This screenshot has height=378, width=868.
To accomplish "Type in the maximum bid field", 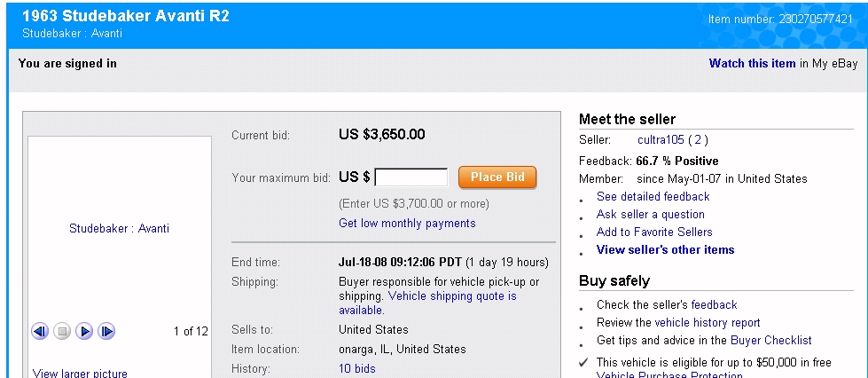I will point(411,177).
